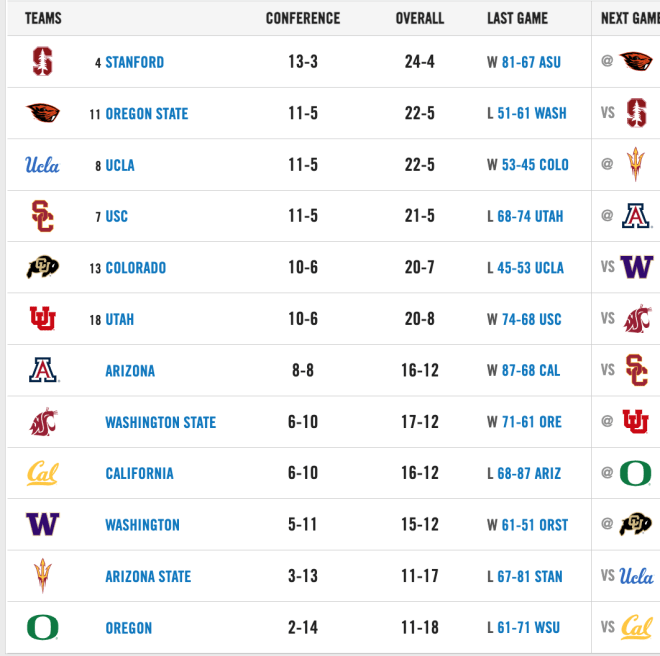
Task: Sort by the Conference column header
Action: pyautogui.click(x=303, y=18)
